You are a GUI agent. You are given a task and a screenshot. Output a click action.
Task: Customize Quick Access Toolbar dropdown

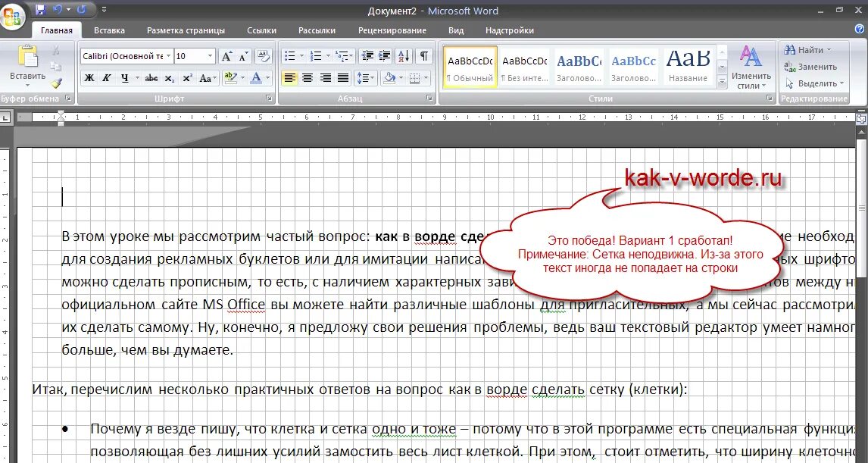pos(104,9)
